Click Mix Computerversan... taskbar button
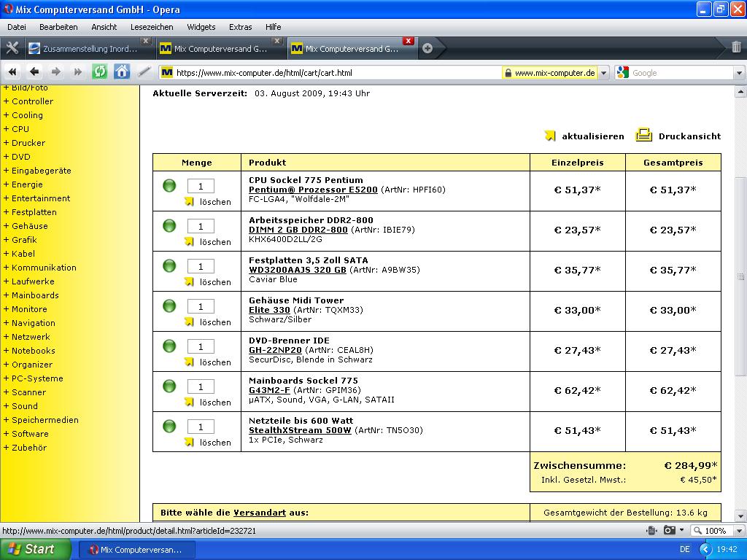This screenshot has height=560, width=747. 136,550
